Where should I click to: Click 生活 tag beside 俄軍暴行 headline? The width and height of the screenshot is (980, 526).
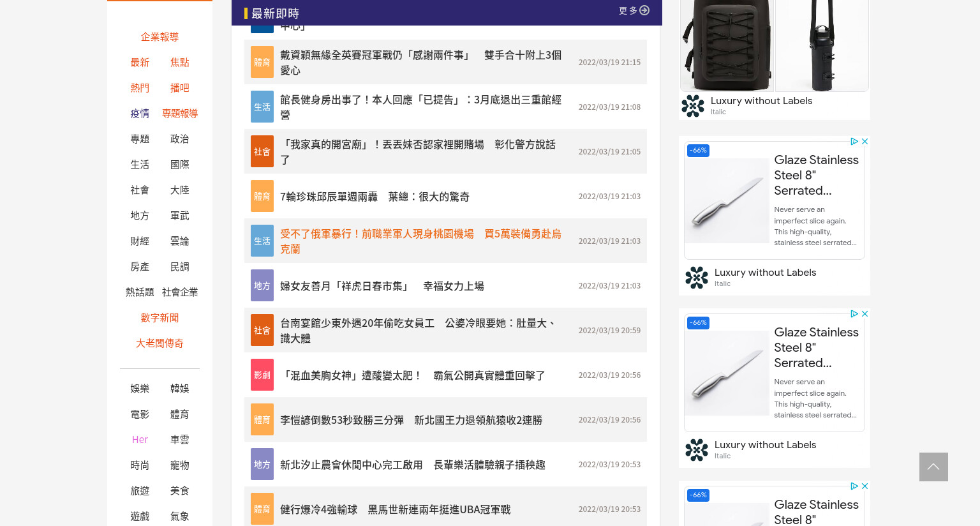[262, 241]
